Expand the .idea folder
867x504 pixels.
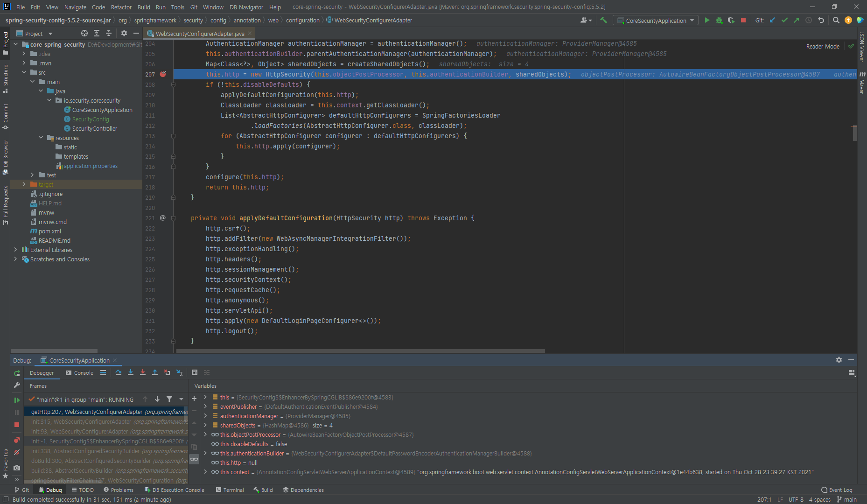[x=24, y=54]
